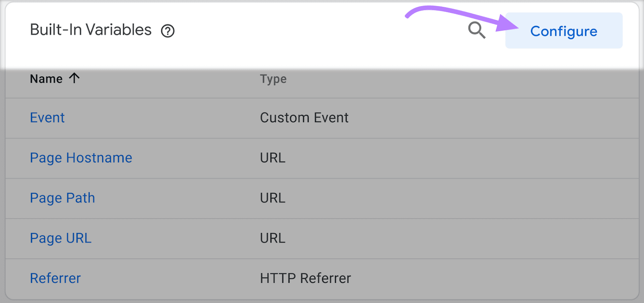Click the Type column header
Image resolution: width=644 pixels, height=303 pixels.
(x=273, y=79)
